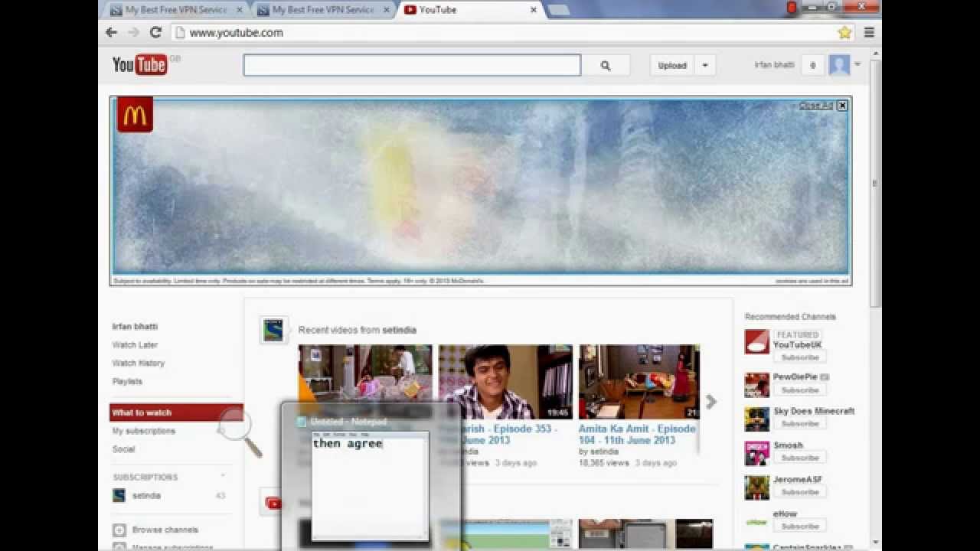Subscribe to YouTubeUK
The image size is (980, 551).
click(x=800, y=357)
